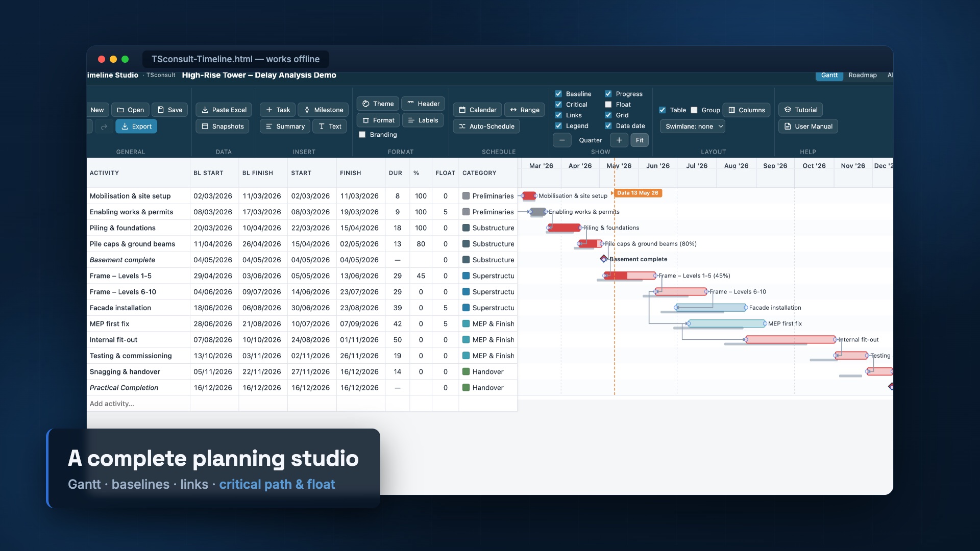
Task: Enable the Float checkbox
Action: [608, 105]
